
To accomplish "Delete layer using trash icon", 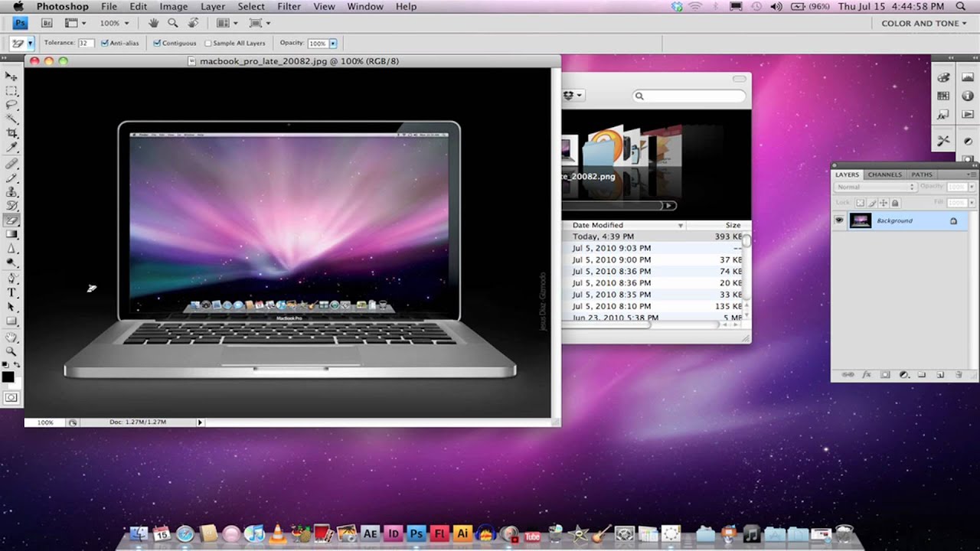I will point(959,375).
